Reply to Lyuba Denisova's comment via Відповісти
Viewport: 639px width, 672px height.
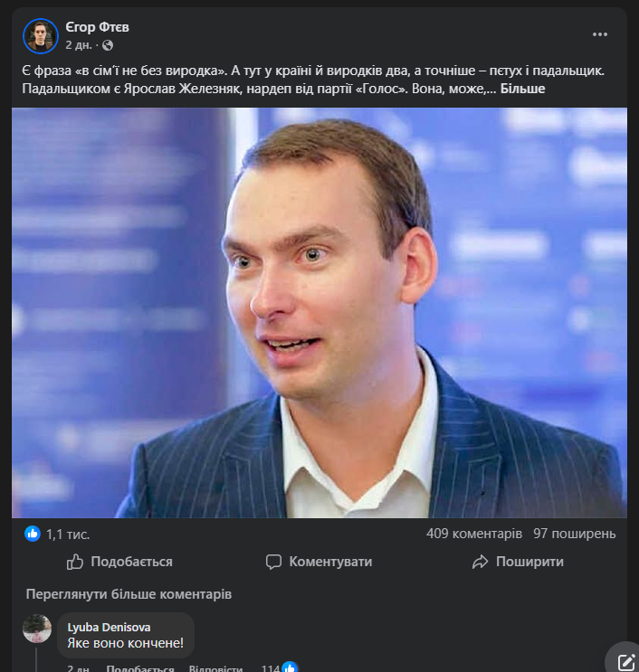(x=215, y=669)
